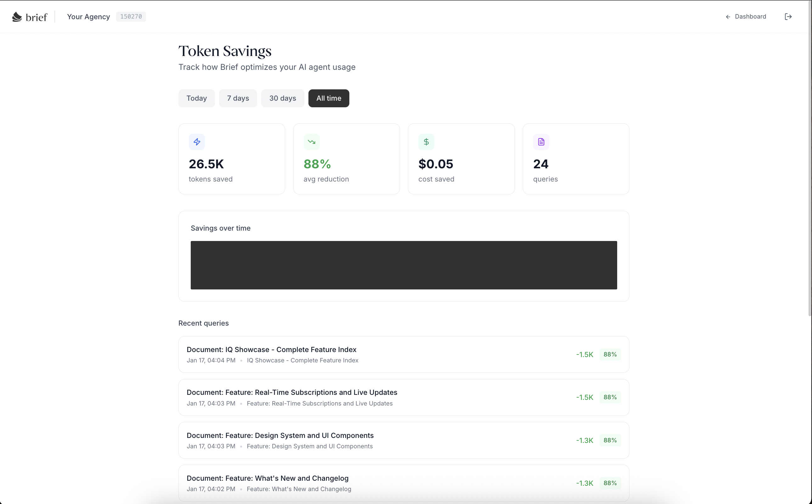Select the Today time range
This screenshot has height=504, width=812.
pyautogui.click(x=196, y=98)
